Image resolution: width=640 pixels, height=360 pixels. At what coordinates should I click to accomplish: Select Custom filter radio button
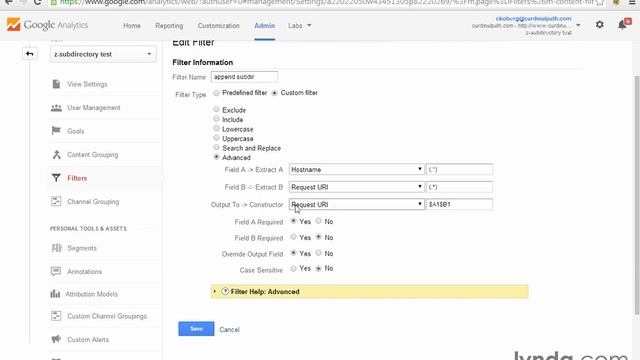[x=275, y=93]
